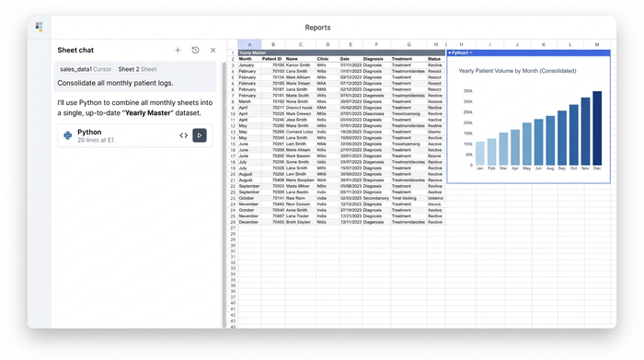
Task: Open the Python1 chart dropdown label
Action: tap(460, 52)
